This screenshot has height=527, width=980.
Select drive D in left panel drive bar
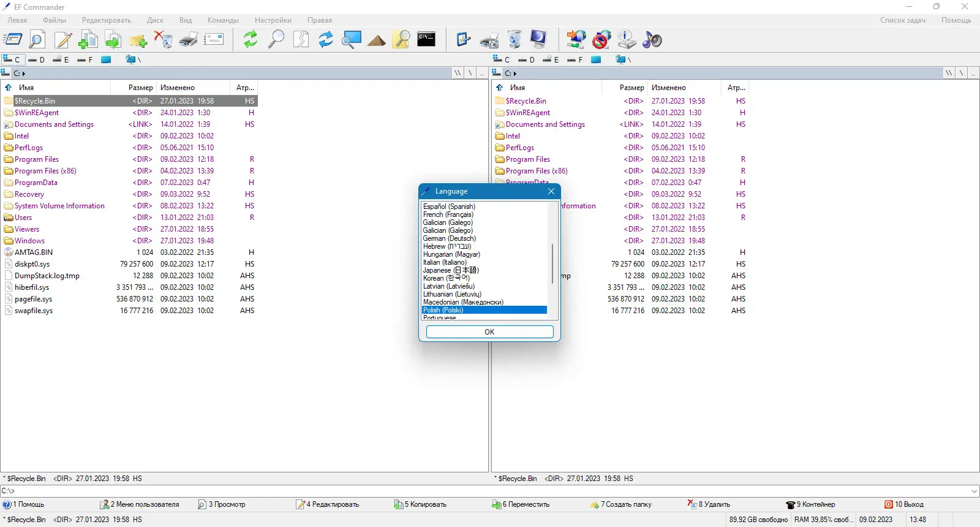coord(37,59)
